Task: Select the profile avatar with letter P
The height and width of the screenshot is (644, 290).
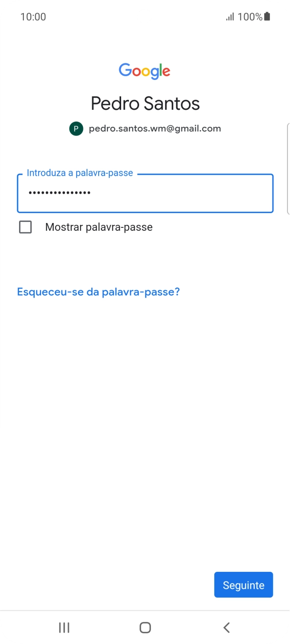Action: (x=76, y=128)
